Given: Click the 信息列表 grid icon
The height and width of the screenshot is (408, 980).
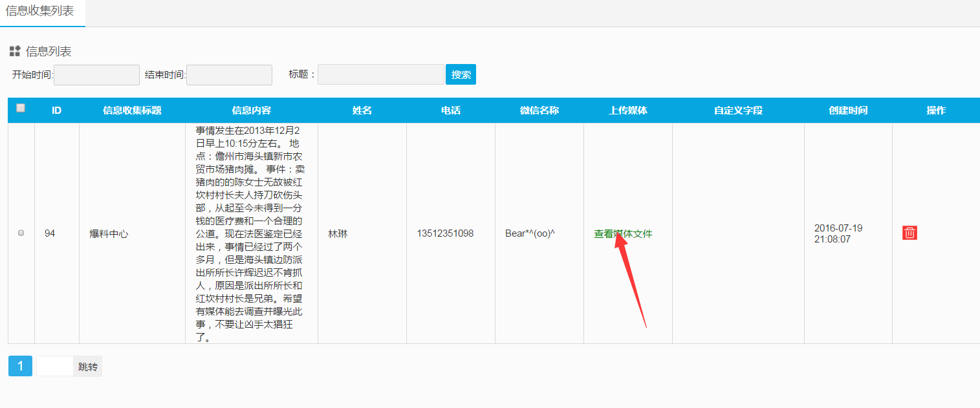Looking at the screenshot, I should 15,51.
